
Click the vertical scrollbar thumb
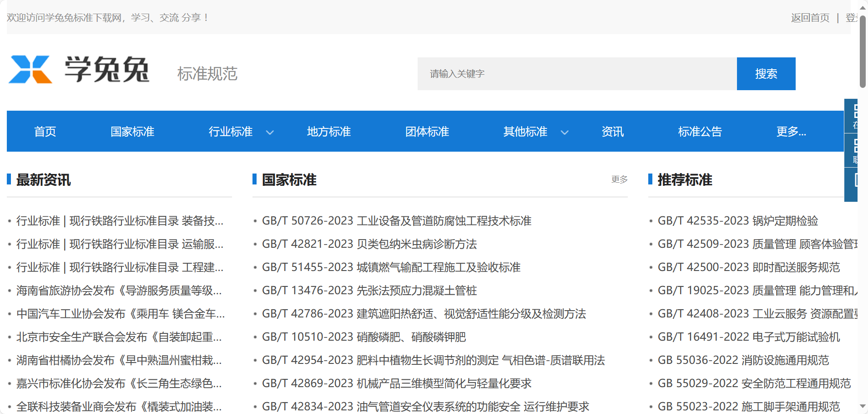coord(863,50)
